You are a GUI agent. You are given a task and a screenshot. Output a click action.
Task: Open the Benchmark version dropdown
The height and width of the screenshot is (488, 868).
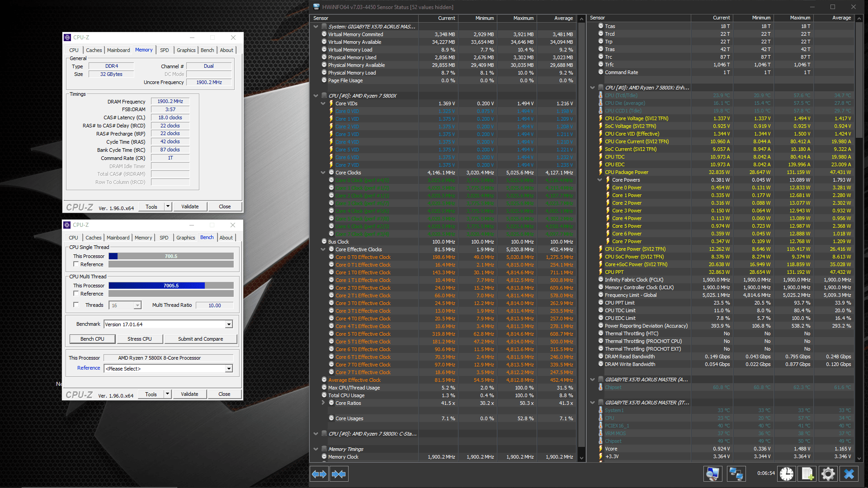click(229, 324)
